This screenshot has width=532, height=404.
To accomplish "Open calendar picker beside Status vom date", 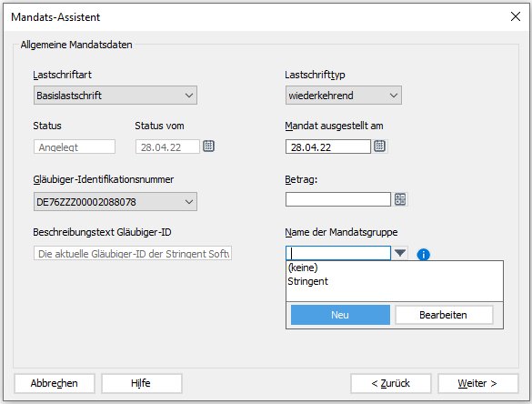I will pyautogui.click(x=208, y=146).
